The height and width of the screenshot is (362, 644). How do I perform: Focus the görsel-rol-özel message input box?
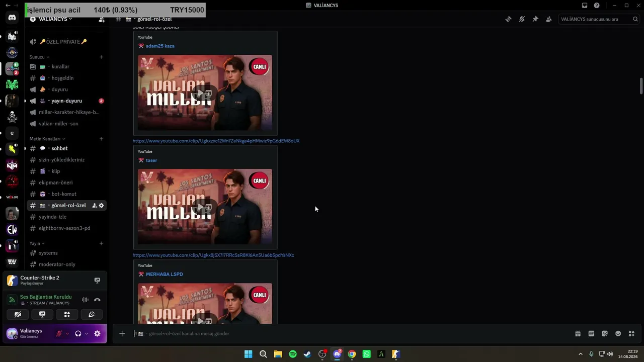[352, 333]
